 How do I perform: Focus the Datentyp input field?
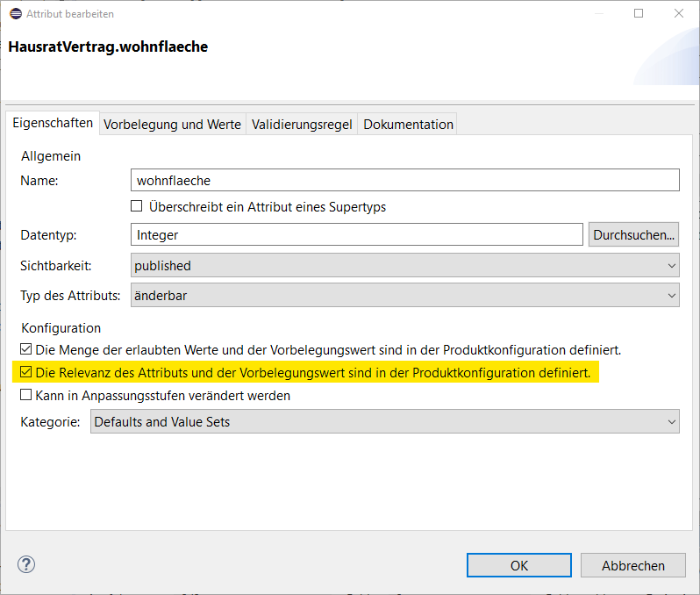(x=356, y=234)
